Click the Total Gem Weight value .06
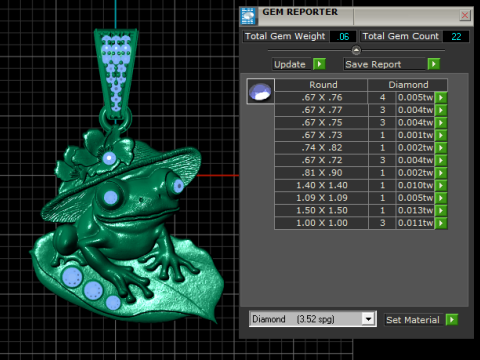 (x=343, y=36)
